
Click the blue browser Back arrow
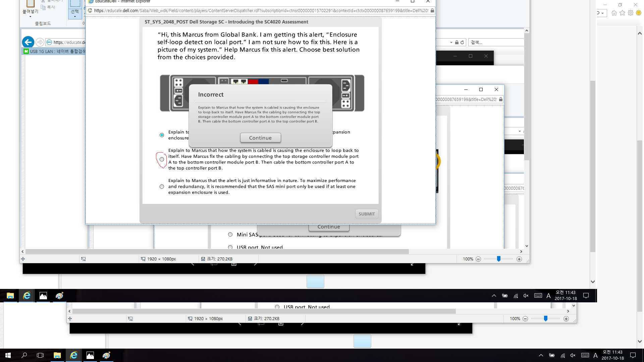(x=28, y=42)
